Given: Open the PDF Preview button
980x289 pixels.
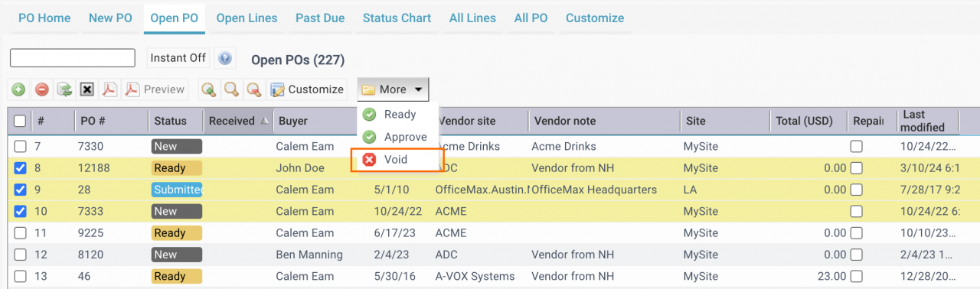Looking at the screenshot, I should [155, 89].
